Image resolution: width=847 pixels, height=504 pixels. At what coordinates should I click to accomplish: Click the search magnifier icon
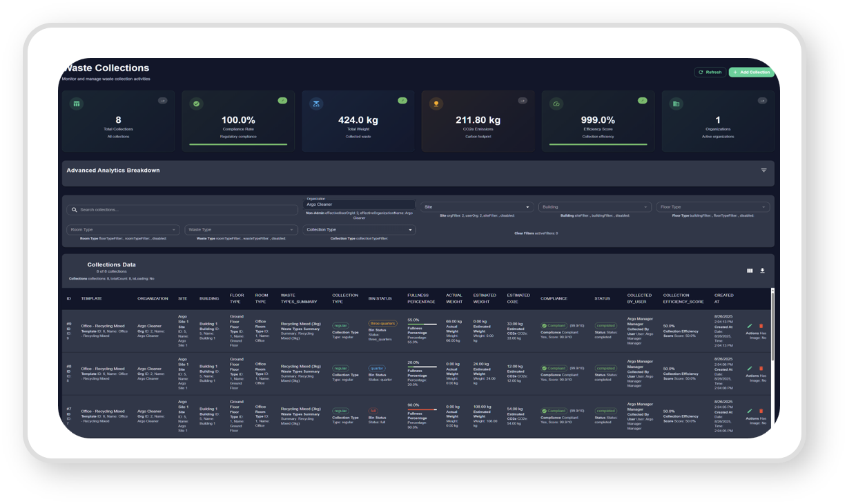(75, 210)
